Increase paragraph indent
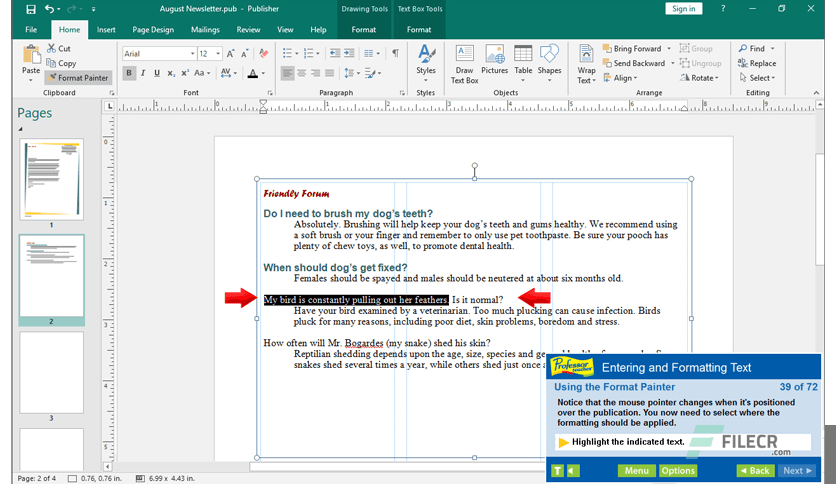Screen dimensions: 836x484 (x=349, y=53)
